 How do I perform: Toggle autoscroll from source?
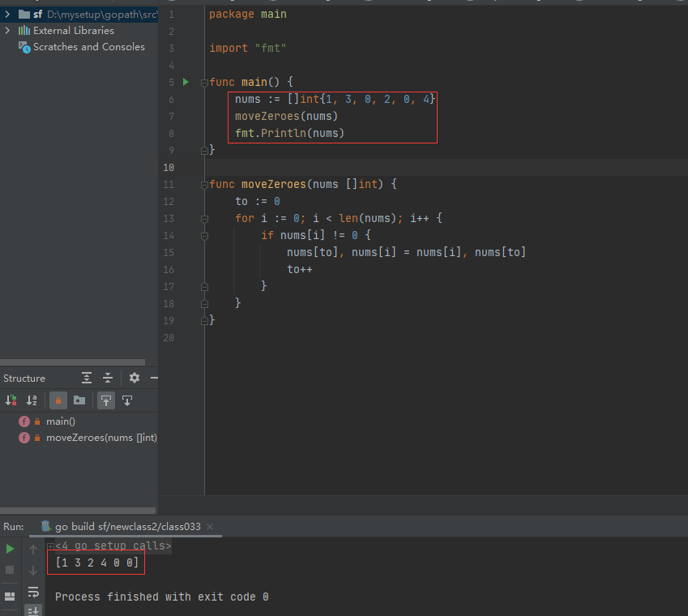tap(127, 400)
